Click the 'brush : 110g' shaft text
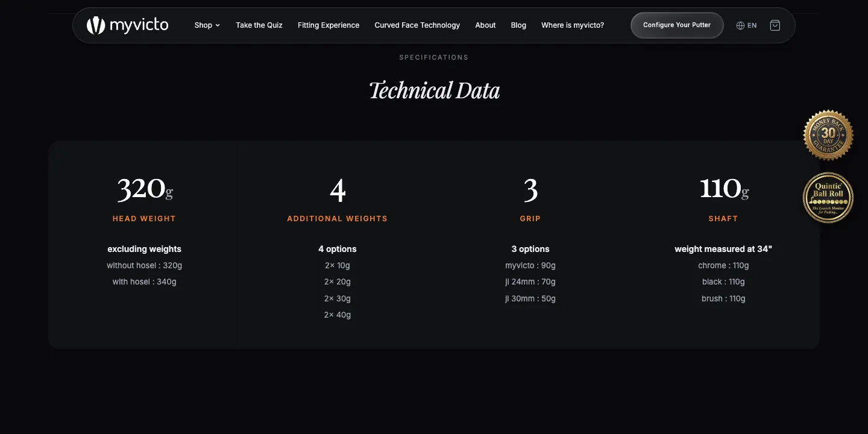The image size is (868, 434). pos(723,299)
